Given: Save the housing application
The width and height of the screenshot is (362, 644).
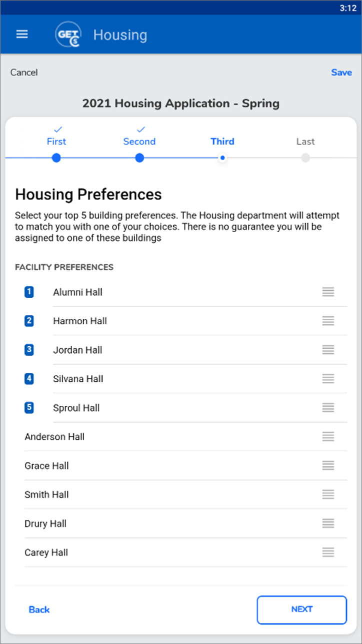Looking at the screenshot, I should pos(341,73).
